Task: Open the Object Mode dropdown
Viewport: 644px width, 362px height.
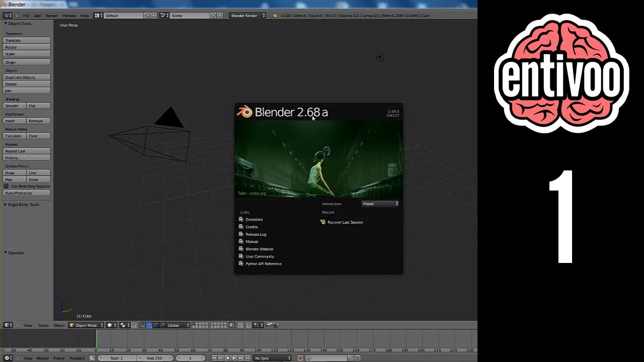Action: coord(86,325)
